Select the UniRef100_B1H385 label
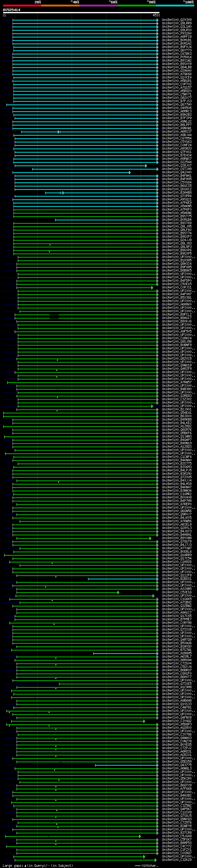Screen dimensions: 197x868 tap(176, 260)
